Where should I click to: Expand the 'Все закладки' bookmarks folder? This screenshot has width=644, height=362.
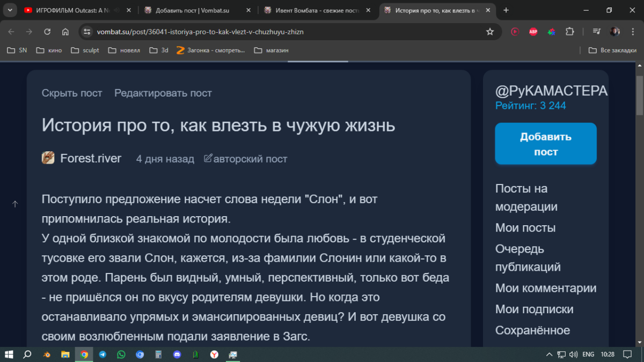coord(612,50)
